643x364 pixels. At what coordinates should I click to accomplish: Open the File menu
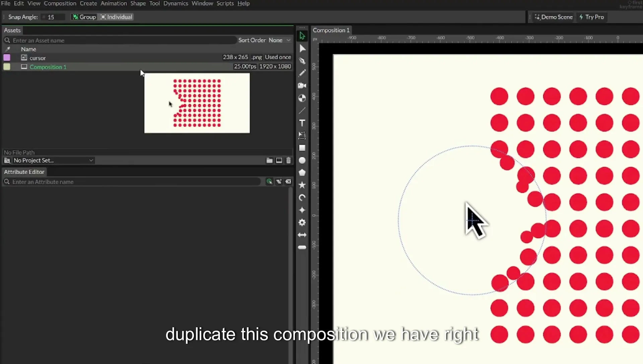pyautogui.click(x=6, y=3)
